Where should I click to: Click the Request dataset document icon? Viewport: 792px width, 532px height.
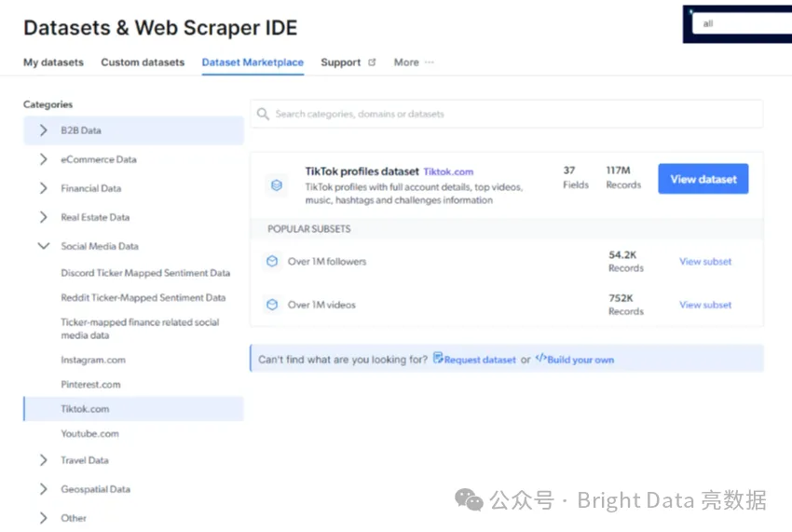(438, 359)
